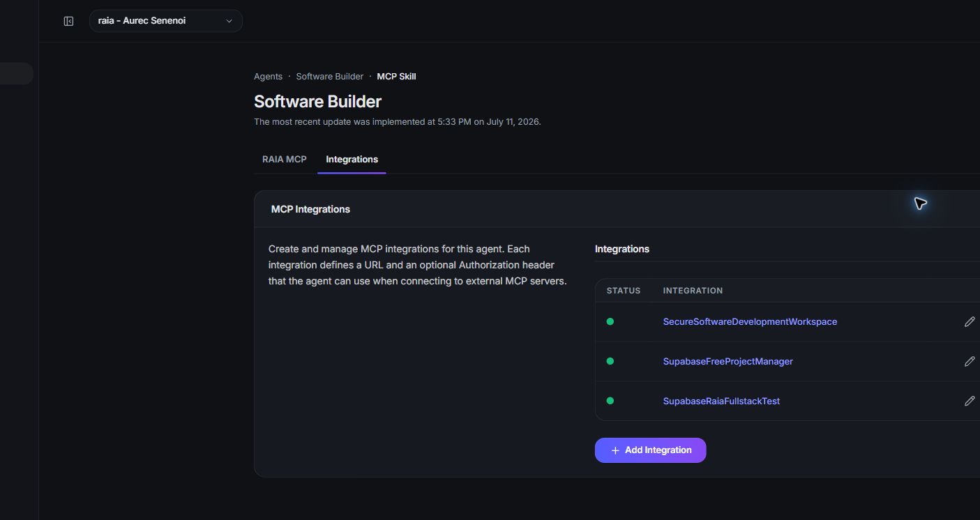980x520 pixels.
Task: Click the STATUS column header
Action: pyautogui.click(x=624, y=291)
